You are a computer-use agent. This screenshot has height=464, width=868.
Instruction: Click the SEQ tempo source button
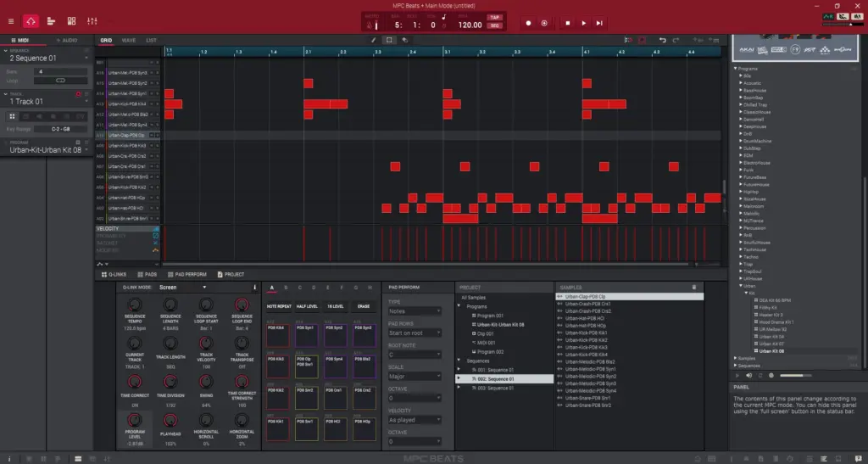click(x=494, y=25)
